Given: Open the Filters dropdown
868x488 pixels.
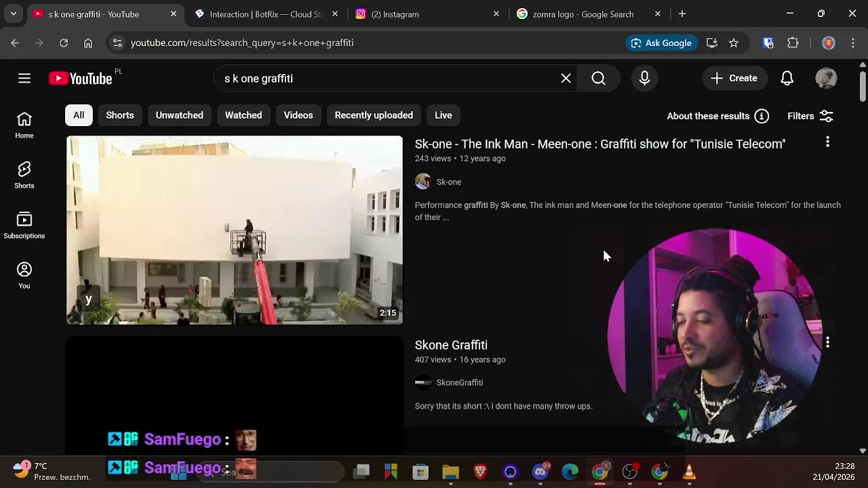Looking at the screenshot, I should pyautogui.click(x=810, y=116).
